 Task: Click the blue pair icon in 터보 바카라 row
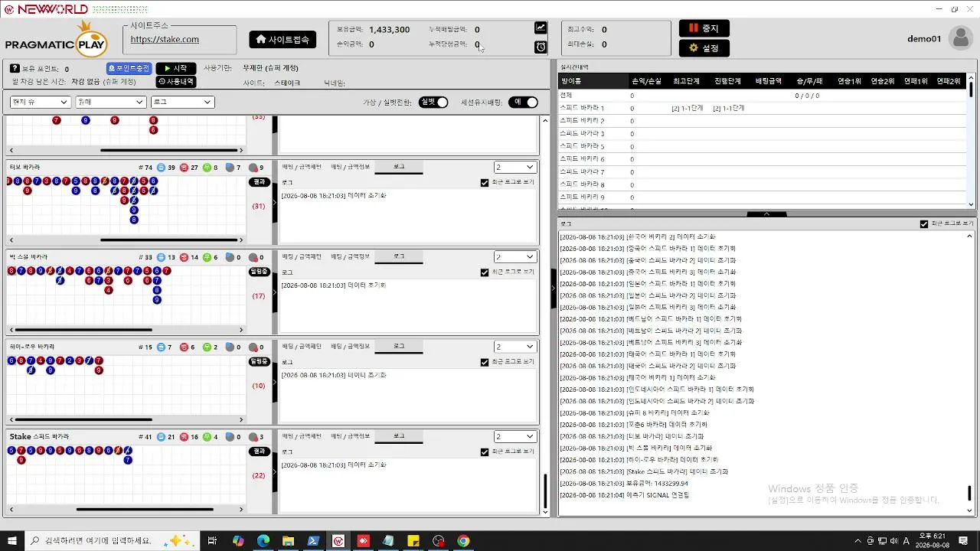pyautogui.click(x=230, y=168)
